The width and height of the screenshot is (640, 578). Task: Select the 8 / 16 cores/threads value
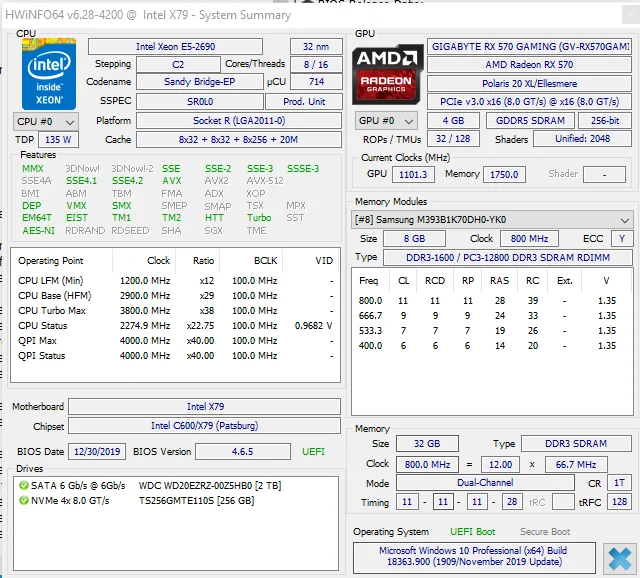click(x=316, y=64)
